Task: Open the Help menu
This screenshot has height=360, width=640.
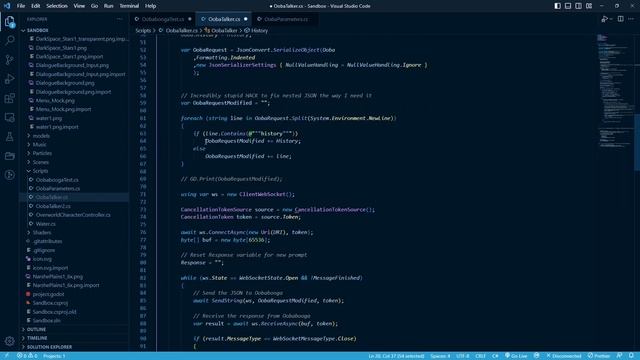Action: point(150,6)
